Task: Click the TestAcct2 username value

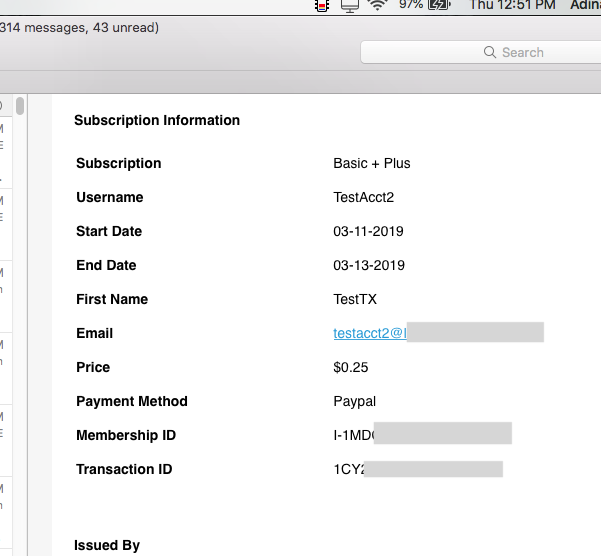Action: coord(363,197)
